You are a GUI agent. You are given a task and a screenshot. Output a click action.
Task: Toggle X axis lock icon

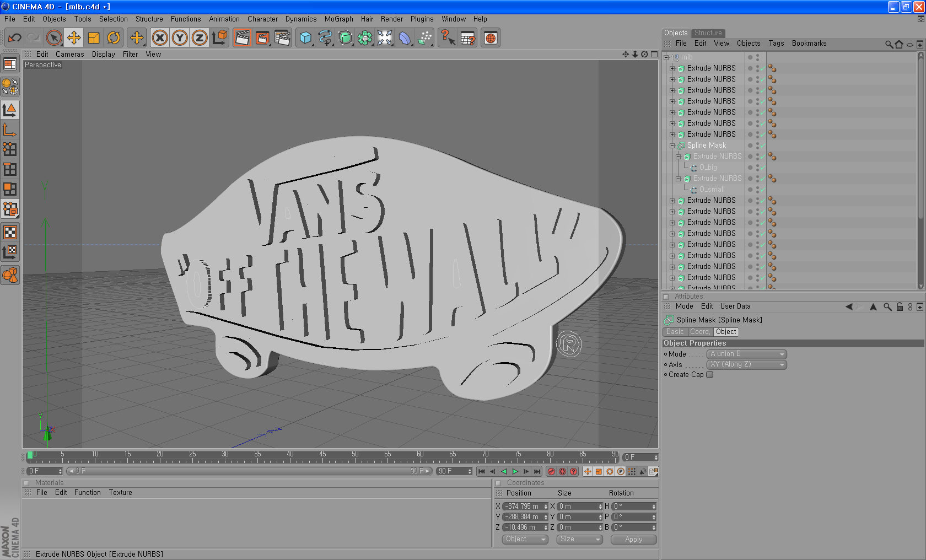160,38
